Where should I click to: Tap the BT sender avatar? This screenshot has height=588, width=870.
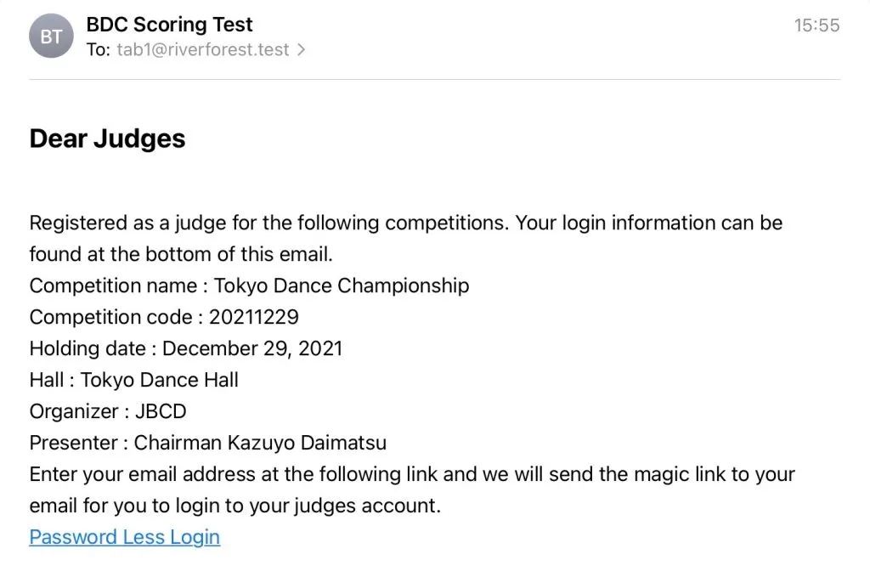point(51,37)
